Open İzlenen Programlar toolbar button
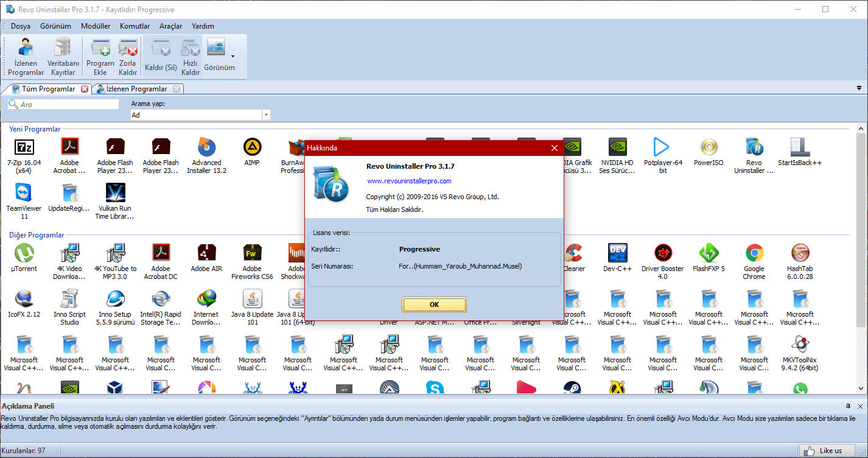 26,57
